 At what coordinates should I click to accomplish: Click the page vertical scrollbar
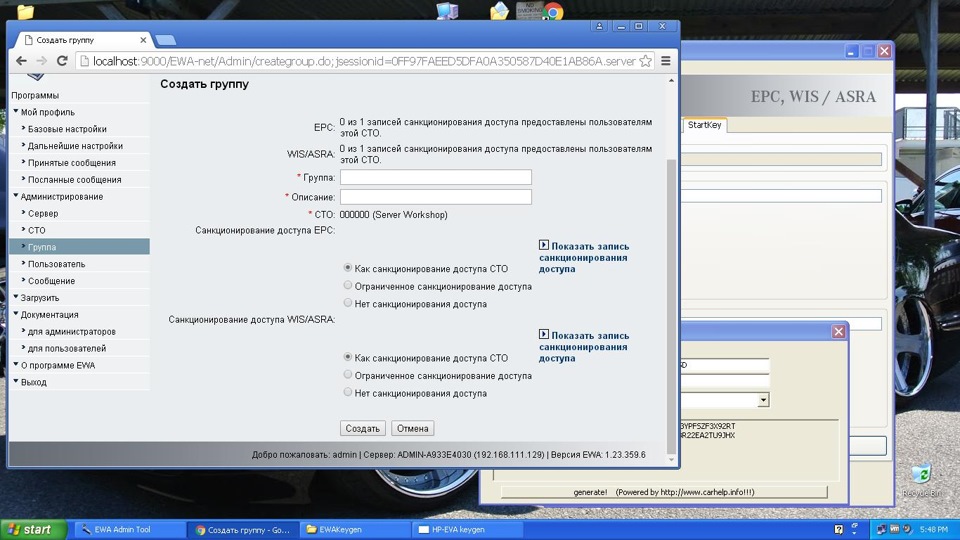coord(671,306)
